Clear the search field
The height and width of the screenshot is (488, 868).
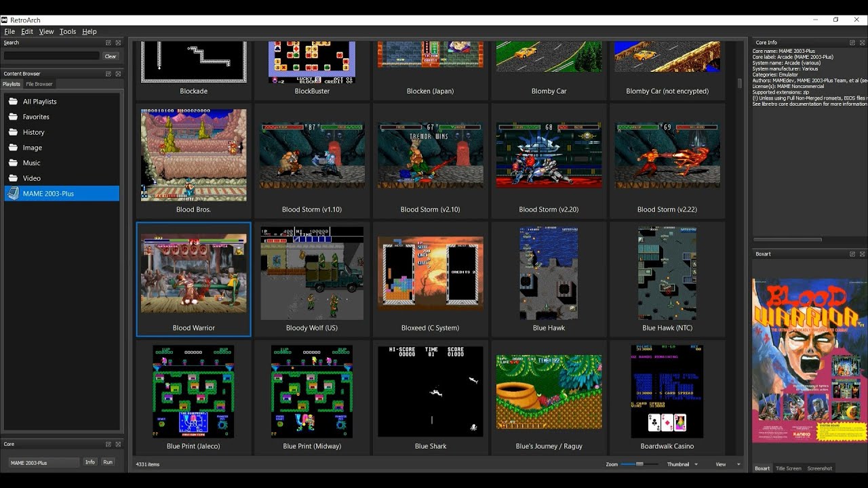point(111,56)
